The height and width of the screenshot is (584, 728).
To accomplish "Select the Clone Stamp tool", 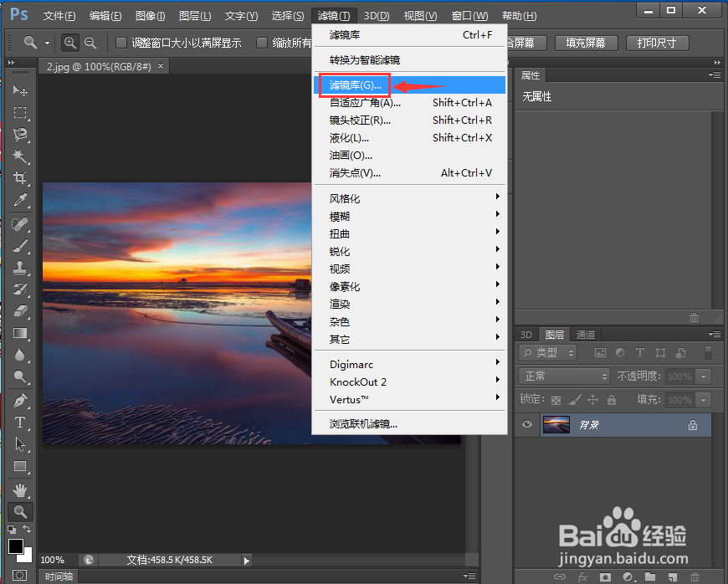I will 19,268.
